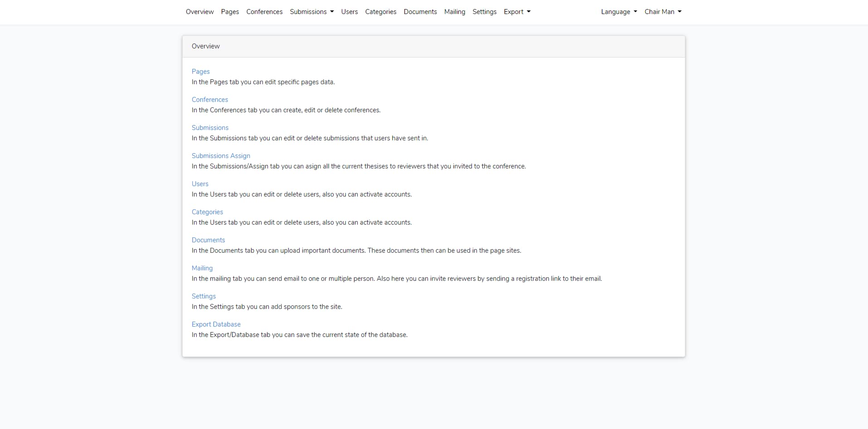The height and width of the screenshot is (429, 868).
Task: Open Conferences in the top navigation
Action: 264,12
